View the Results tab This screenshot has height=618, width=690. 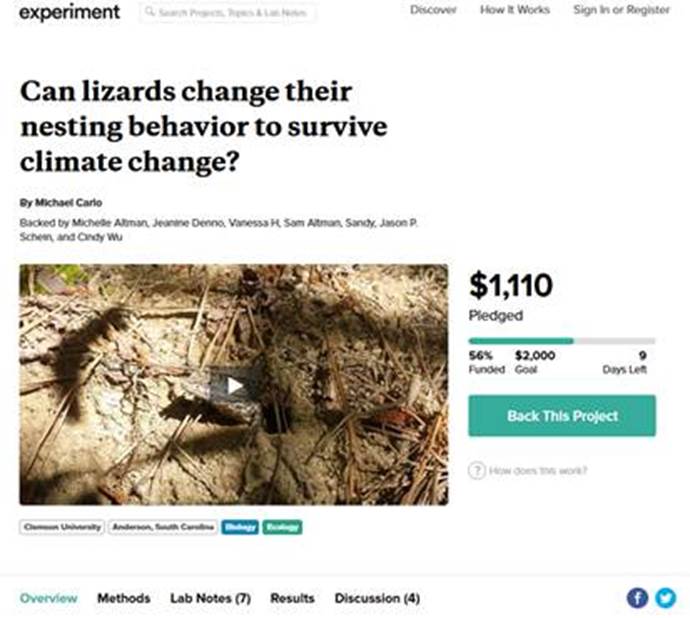pos(292,598)
